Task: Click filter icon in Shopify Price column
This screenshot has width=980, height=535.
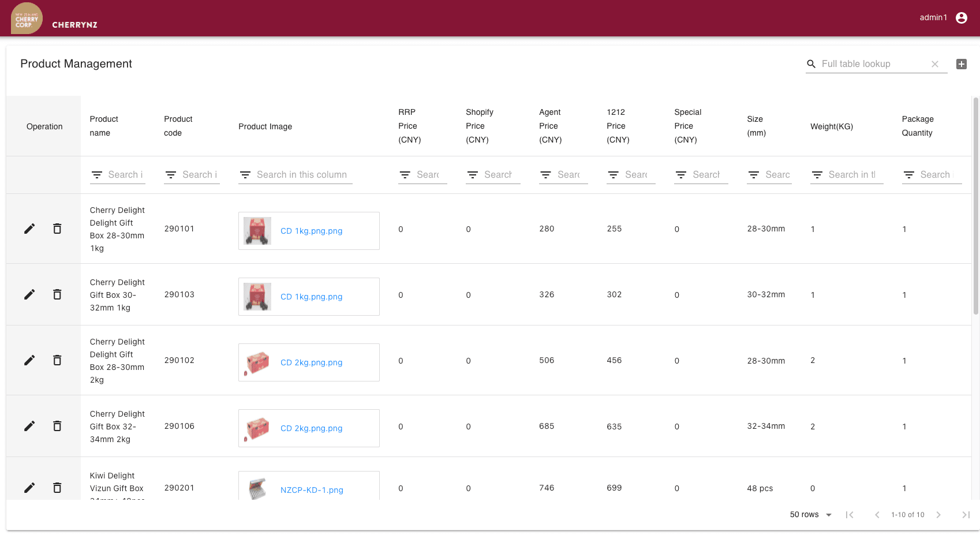Action: 473,175
